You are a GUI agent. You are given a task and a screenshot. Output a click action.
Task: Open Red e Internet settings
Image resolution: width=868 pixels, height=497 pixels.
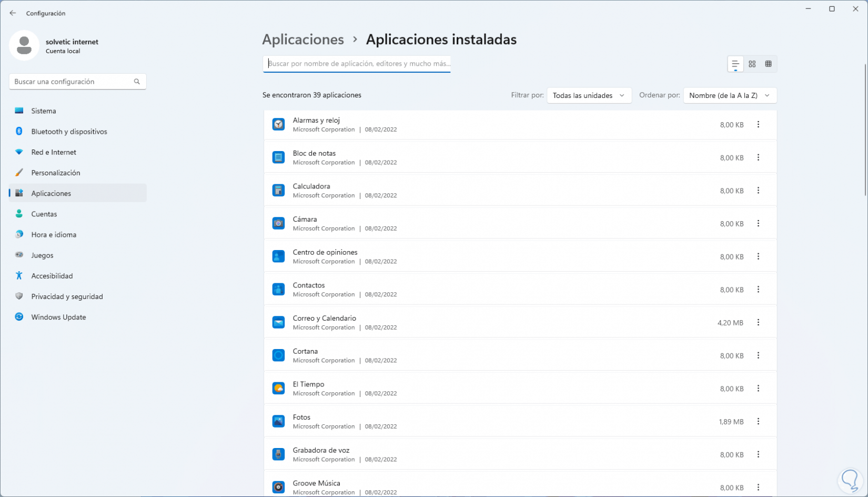pos(78,152)
